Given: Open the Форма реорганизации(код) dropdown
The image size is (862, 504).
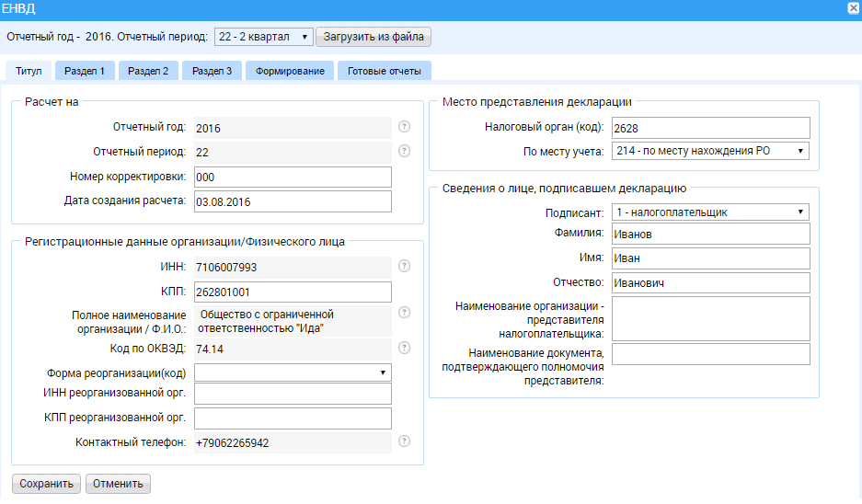Looking at the screenshot, I should 293,372.
